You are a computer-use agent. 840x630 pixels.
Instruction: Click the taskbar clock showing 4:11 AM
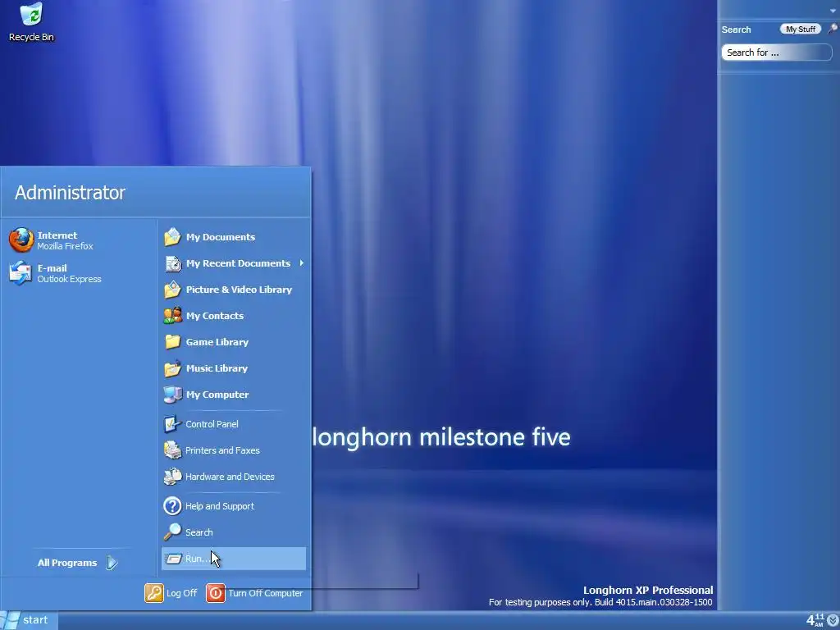click(815, 620)
